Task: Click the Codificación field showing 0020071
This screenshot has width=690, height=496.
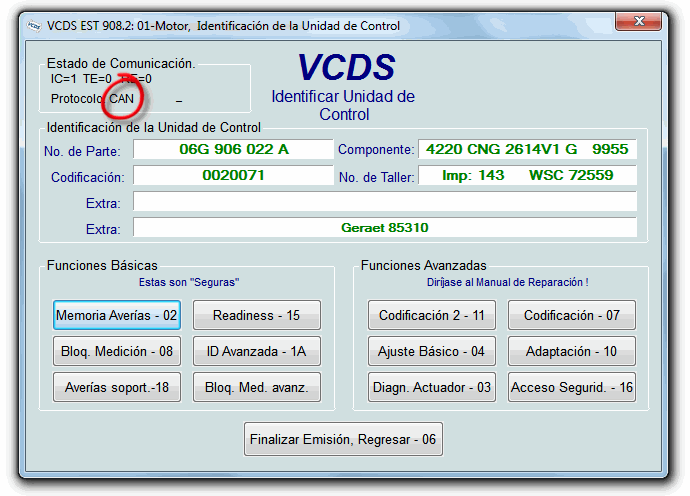Action: coord(233,176)
